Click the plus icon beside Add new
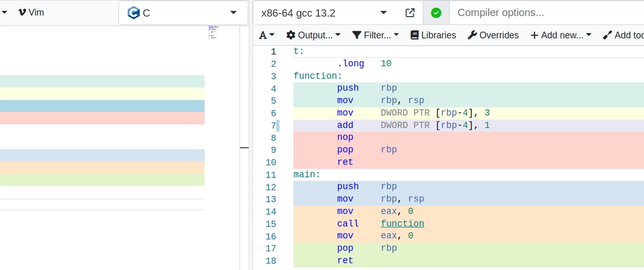The width and height of the screenshot is (644, 270). click(x=534, y=35)
